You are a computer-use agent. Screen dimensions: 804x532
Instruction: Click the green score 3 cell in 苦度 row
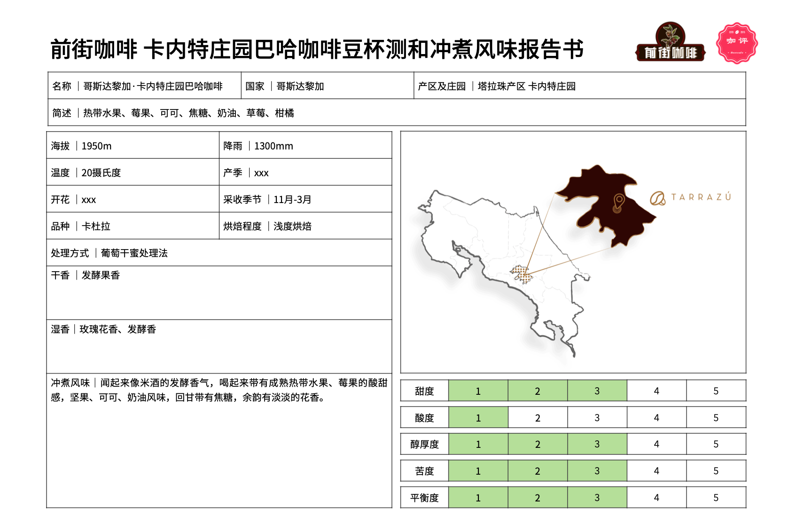coord(597,471)
